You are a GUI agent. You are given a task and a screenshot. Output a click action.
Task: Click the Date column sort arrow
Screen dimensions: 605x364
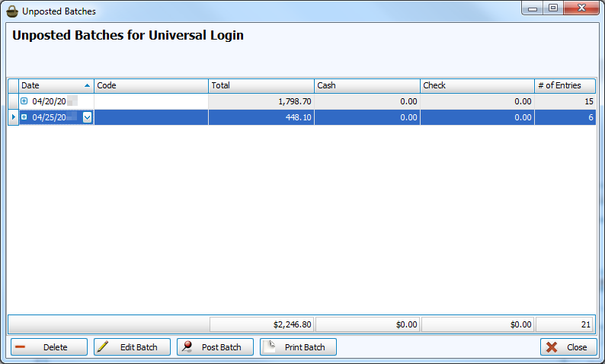click(87, 86)
